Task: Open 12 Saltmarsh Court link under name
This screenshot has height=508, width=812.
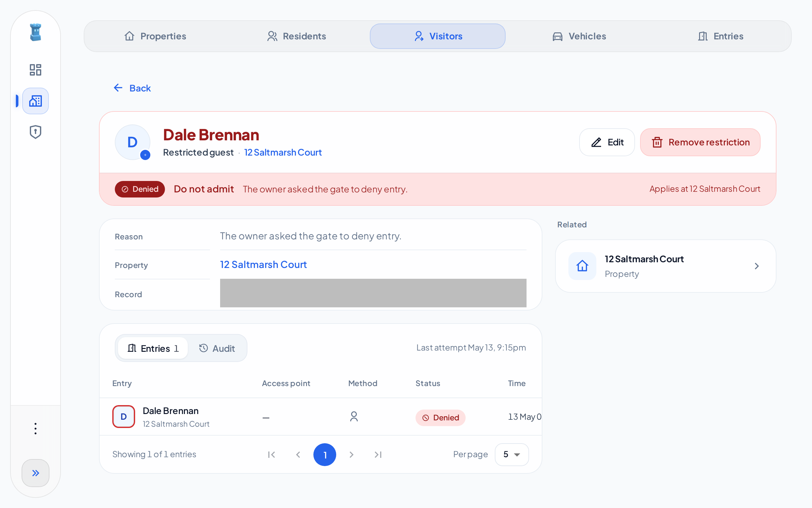Action: click(x=283, y=152)
